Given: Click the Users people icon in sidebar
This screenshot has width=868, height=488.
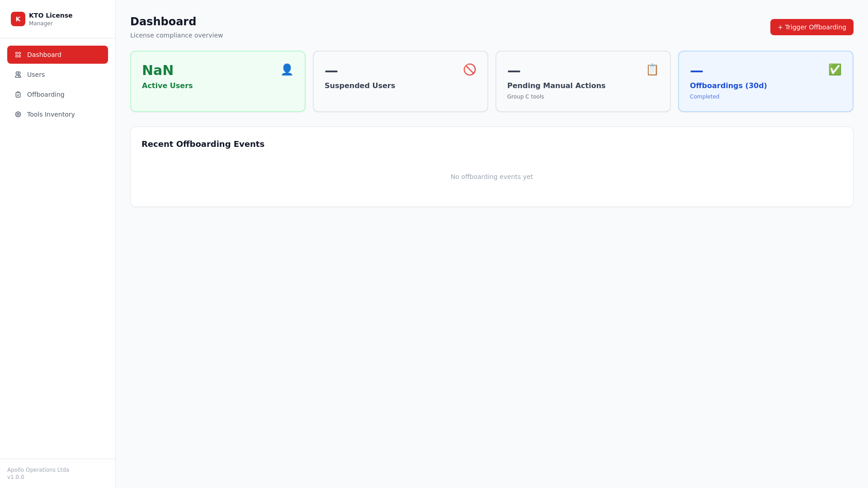Looking at the screenshot, I should pos(18,75).
